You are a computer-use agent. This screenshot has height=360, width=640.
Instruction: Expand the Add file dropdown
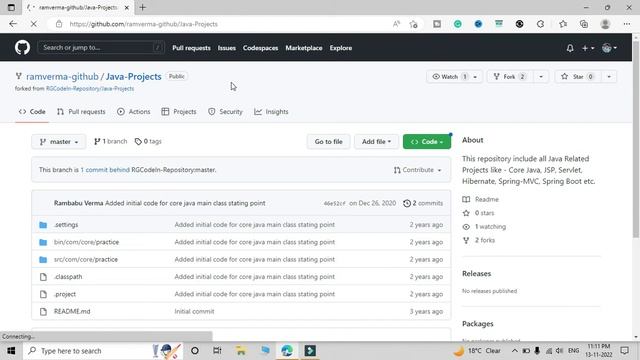point(376,142)
